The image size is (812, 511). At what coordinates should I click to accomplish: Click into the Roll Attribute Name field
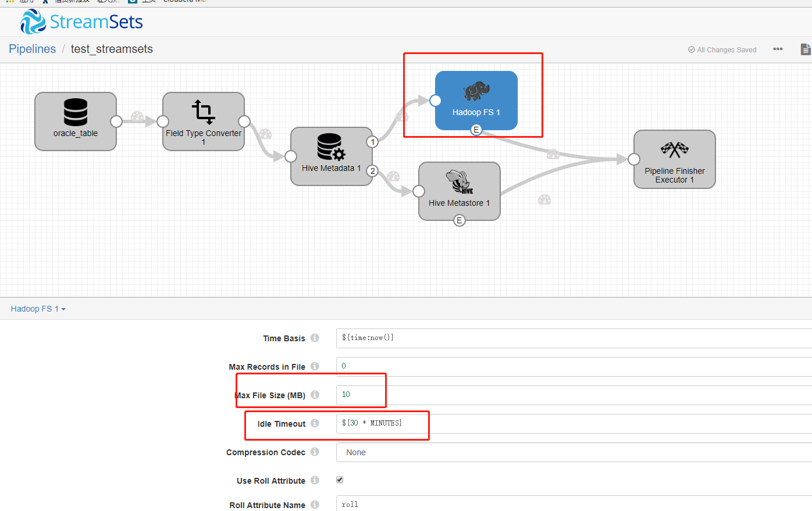[574, 504]
